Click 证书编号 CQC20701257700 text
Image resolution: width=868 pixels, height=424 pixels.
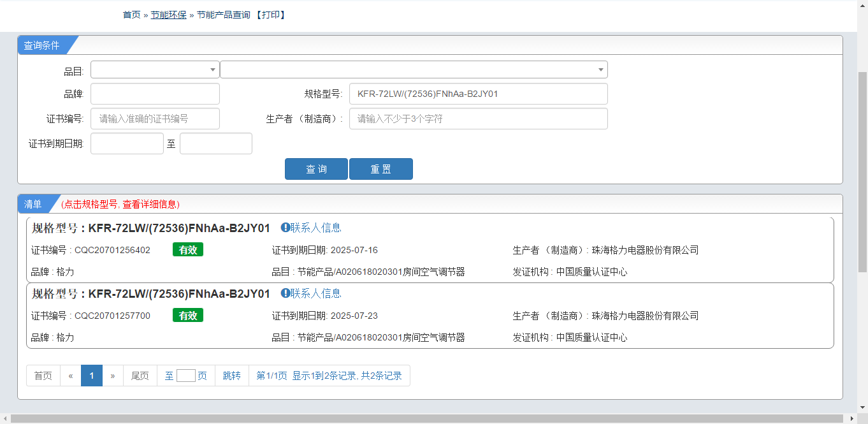(91, 316)
